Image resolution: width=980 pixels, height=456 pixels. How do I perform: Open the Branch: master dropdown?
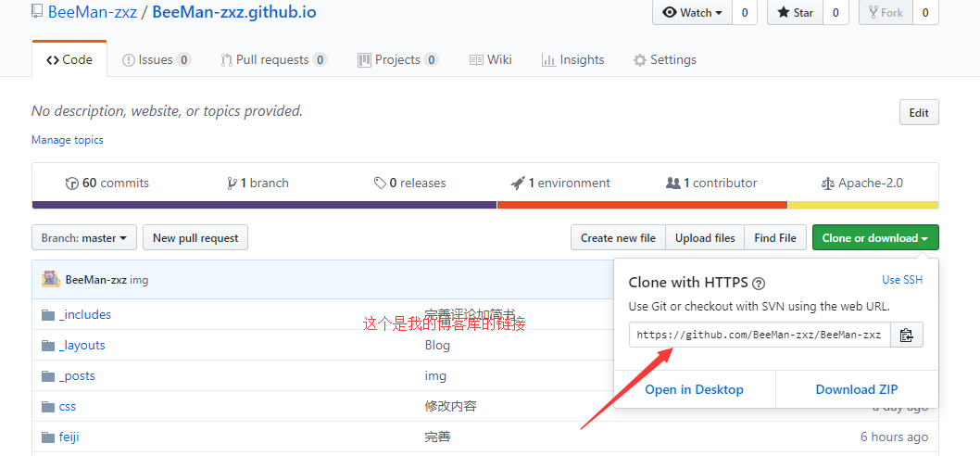coord(84,237)
